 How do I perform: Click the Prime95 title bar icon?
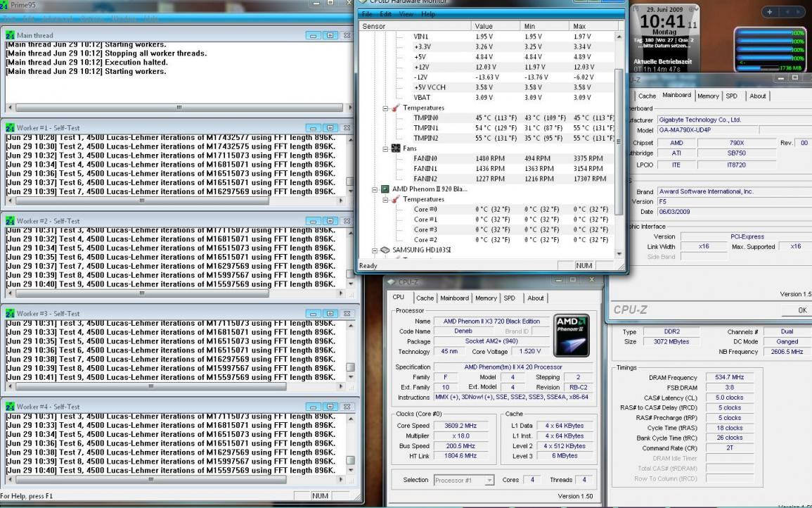pyautogui.click(x=5, y=5)
